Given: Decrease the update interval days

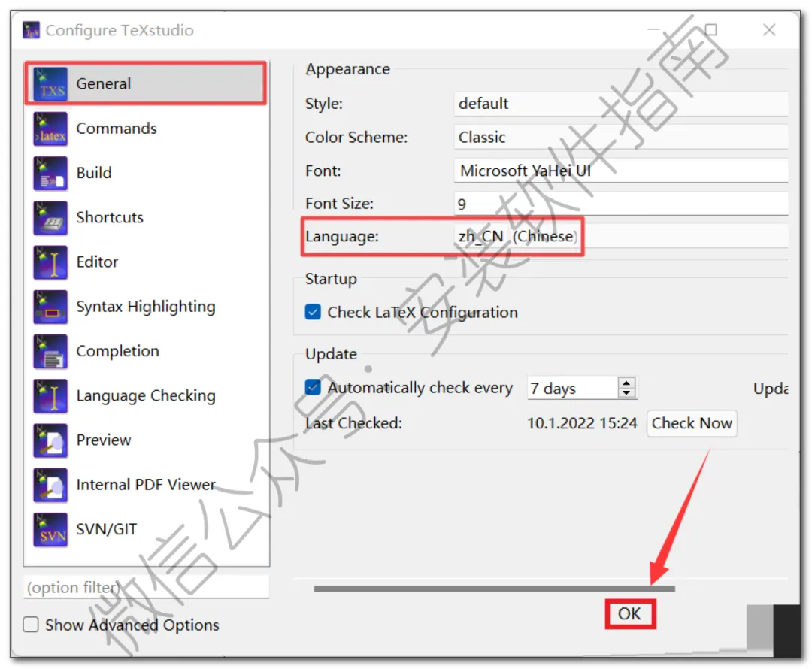Looking at the screenshot, I should click(x=626, y=393).
